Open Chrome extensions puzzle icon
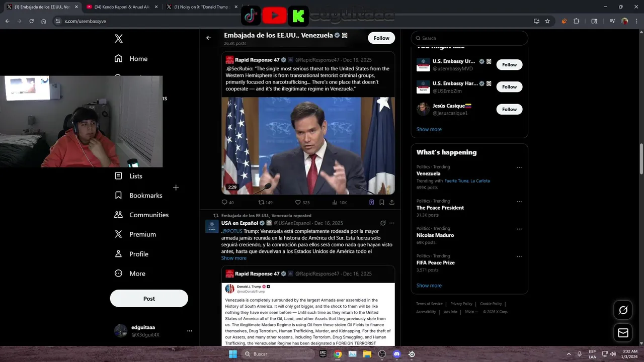Image resolution: width=644 pixels, height=362 pixels. point(577,21)
